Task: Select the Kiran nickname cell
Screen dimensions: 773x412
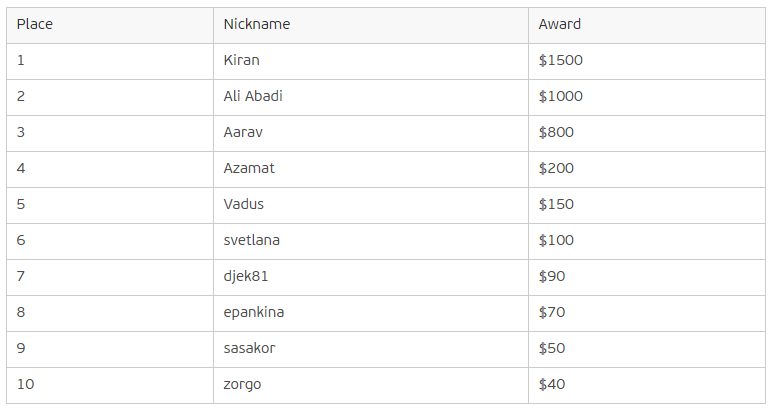Action: click(371, 61)
